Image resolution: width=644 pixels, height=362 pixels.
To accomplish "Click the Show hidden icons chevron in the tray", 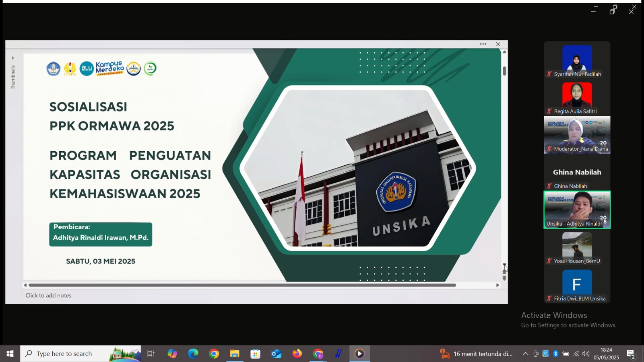I will click(x=526, y=354).
